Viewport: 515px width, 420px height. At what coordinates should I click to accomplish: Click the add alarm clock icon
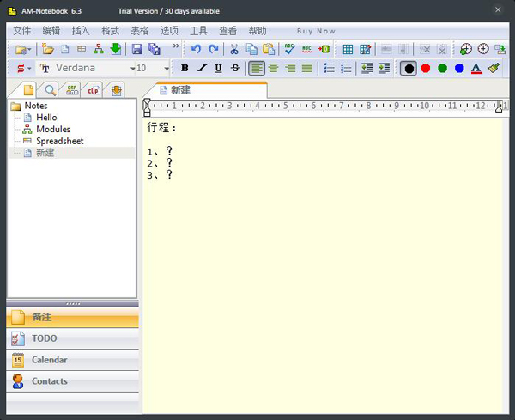pos(466,49)
